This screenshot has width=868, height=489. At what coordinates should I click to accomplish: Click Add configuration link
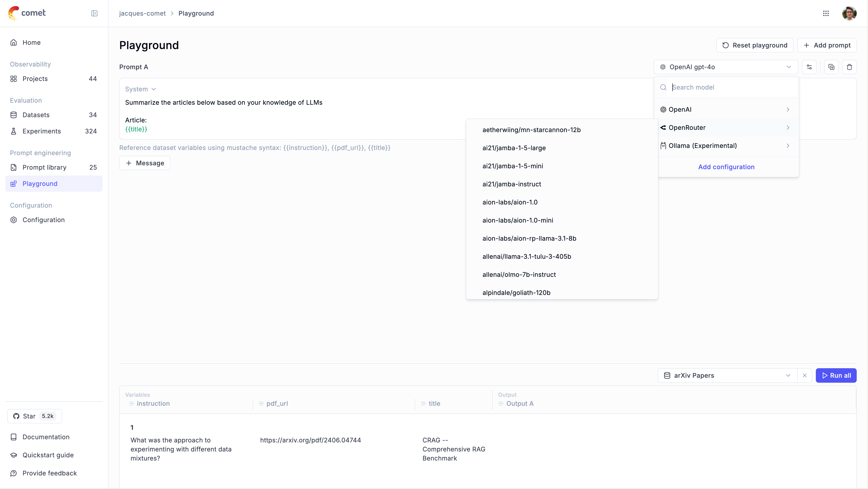(726, 167)
